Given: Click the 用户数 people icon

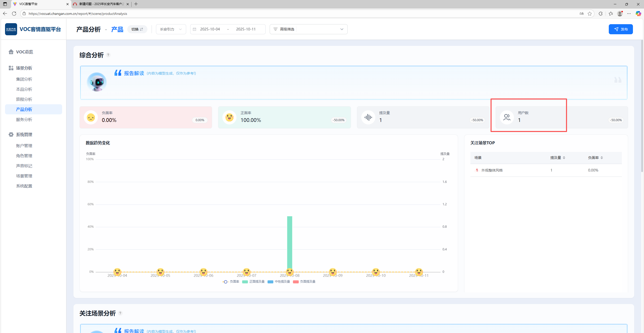Looking at the screenshot, I should click(x=507, y=117).
